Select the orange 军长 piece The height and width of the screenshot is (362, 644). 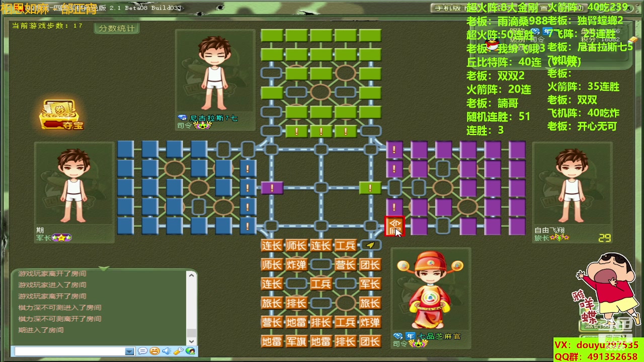pyautogui.click(x=370, y=284)
